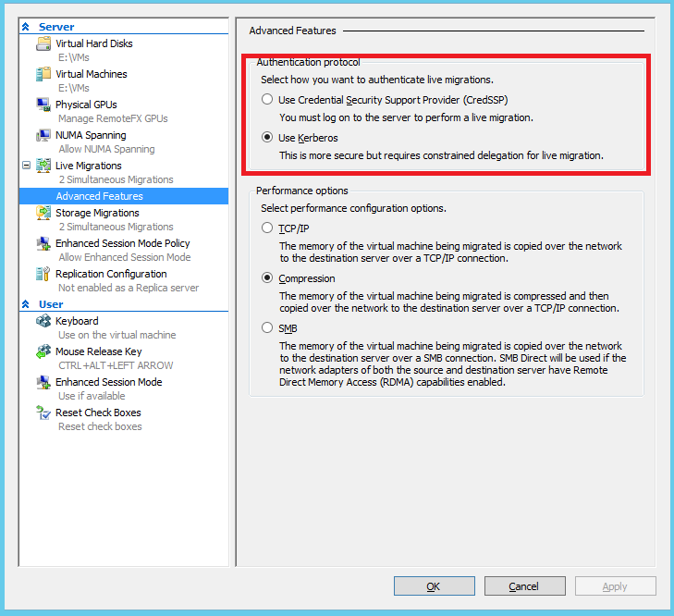Screen dimensions: 674x616
Task: Click the User section header
Action: pyautogui.click(x=51, y=304)
